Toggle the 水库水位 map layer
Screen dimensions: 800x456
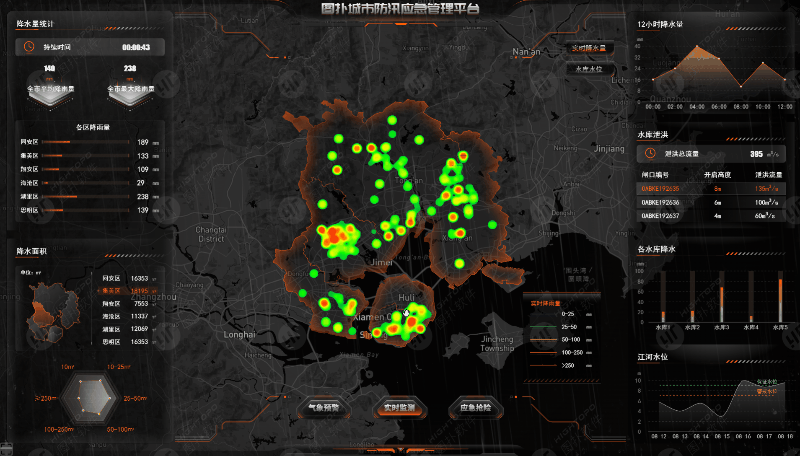coord(589,69)
